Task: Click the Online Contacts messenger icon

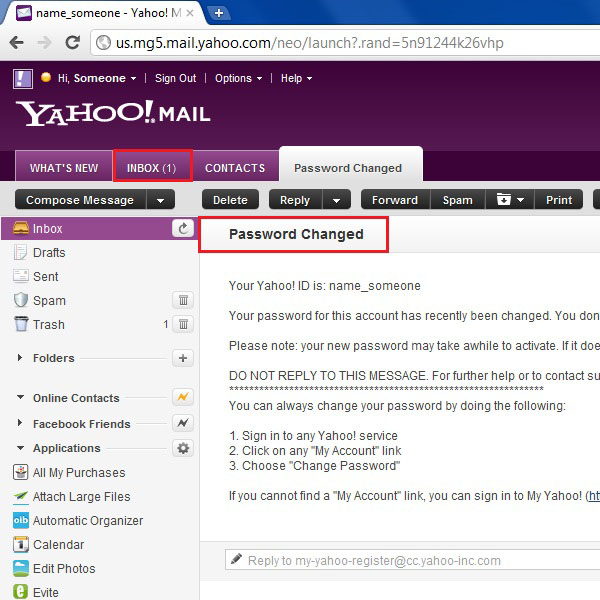Action: coord(183,397)
